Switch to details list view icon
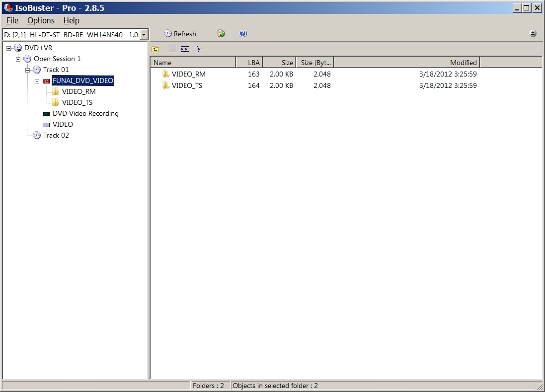This screenshot has width=545, height=392. 172,49
